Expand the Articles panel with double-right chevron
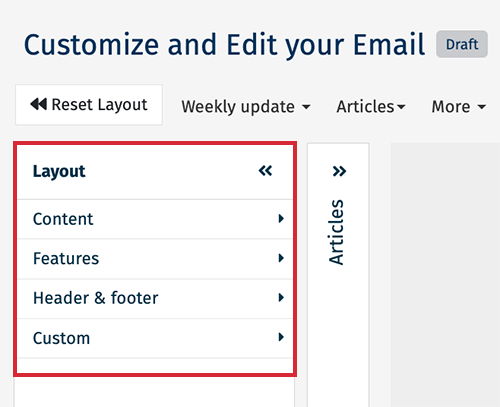Screen dimensions: 500x407 (339, 171)
